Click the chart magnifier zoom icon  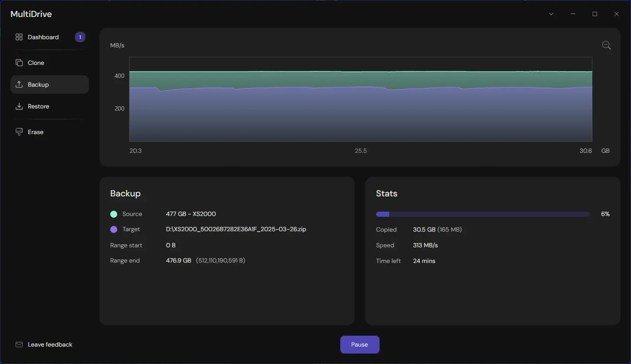pyautogui.click(x=606, y=45)
